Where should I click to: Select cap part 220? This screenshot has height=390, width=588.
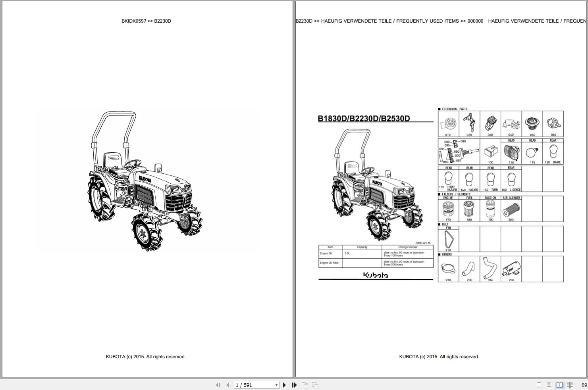pos(448,269)
